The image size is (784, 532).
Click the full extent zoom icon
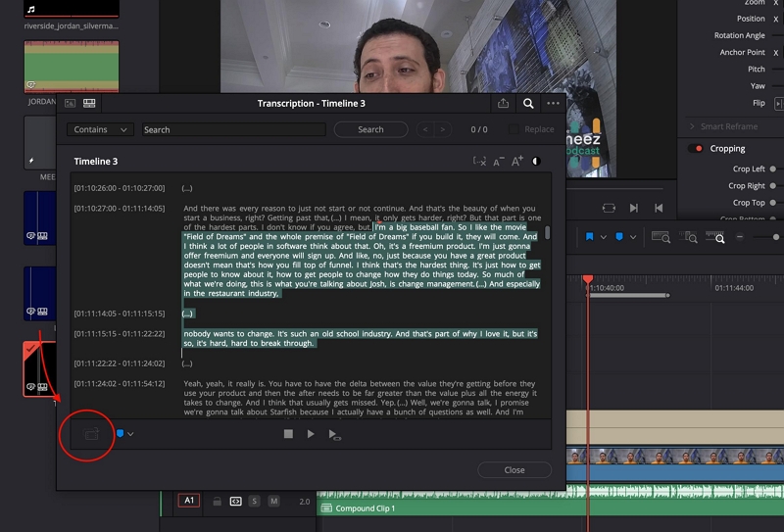(x=661, y=237)
